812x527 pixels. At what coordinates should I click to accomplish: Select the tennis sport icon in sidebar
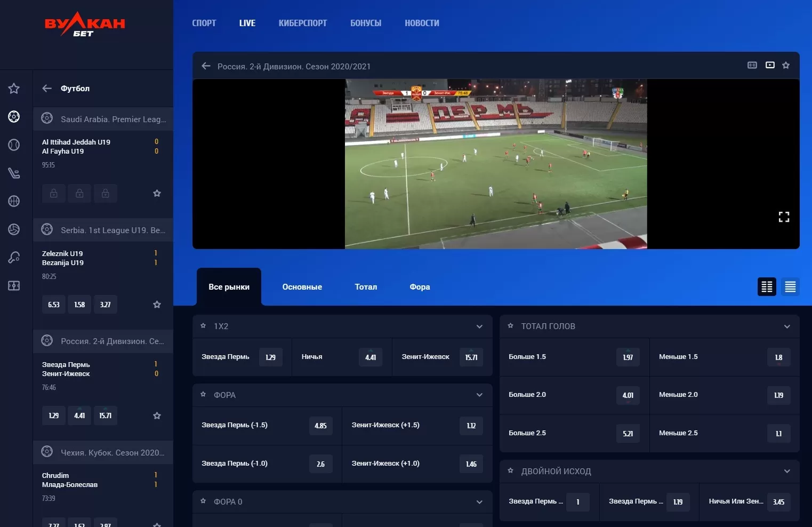(x=14, y=145)
